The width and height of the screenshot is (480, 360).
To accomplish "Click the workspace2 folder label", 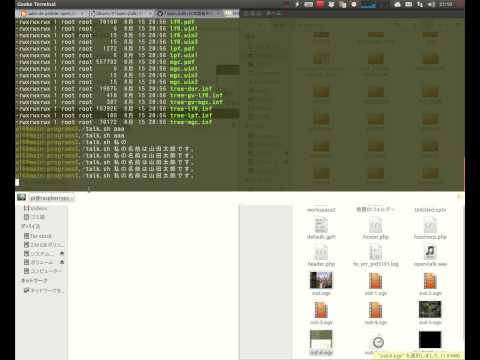I will tap(321, 210).
